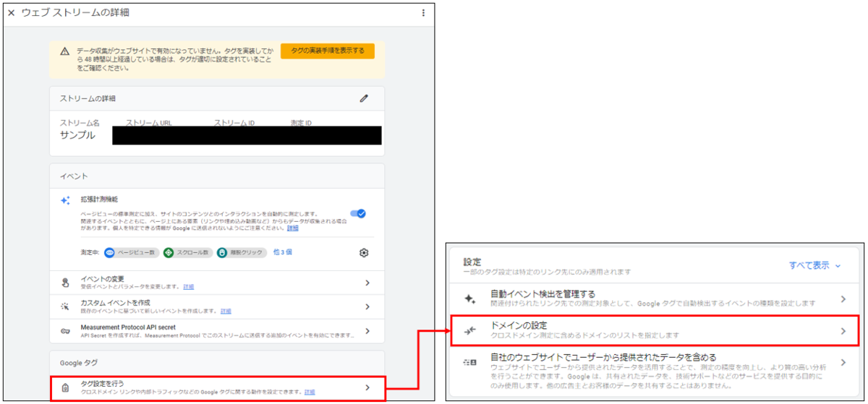
Task: Click the ドメインの設定 merge-arrows icon
Action: (470, 331)
